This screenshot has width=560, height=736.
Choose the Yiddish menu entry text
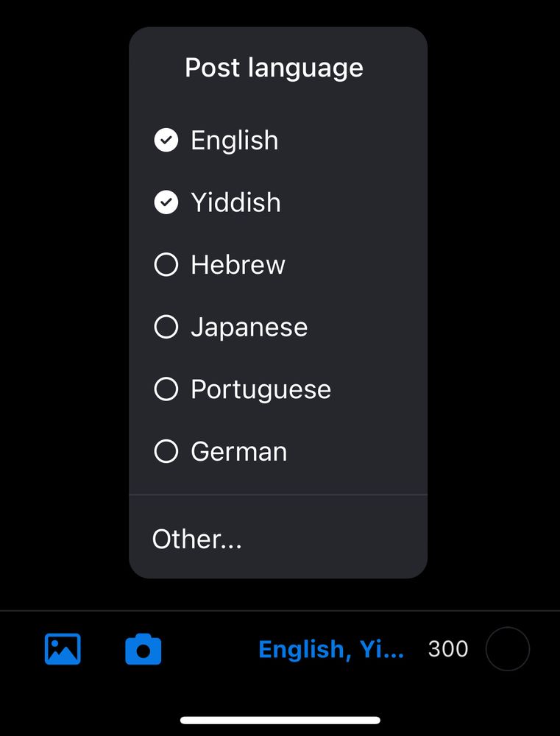pyautogui.click(x=235, y=202)
